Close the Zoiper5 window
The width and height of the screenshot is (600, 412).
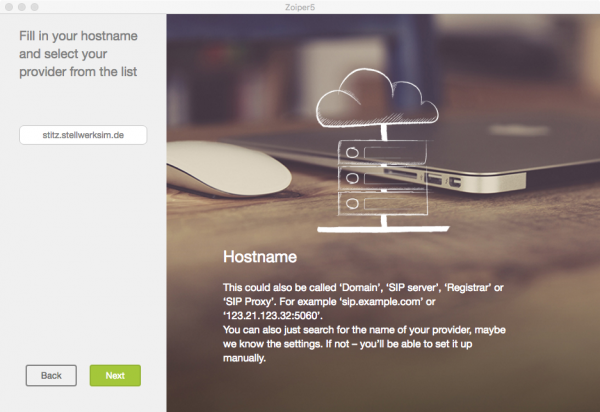click(9, 7)
